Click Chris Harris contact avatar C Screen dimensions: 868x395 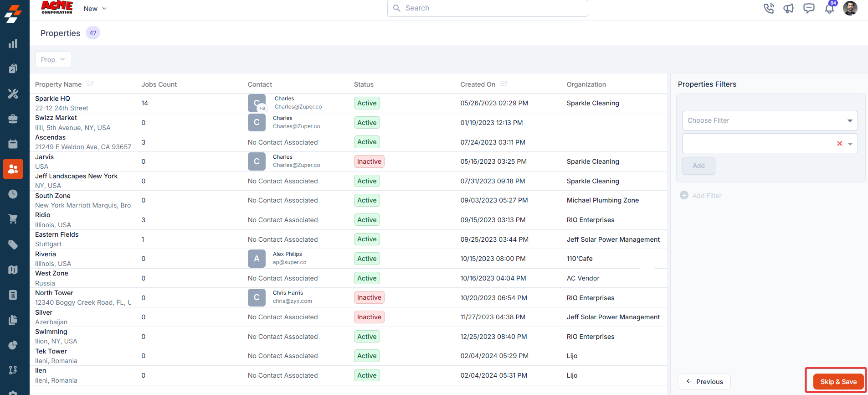[257, 297]
